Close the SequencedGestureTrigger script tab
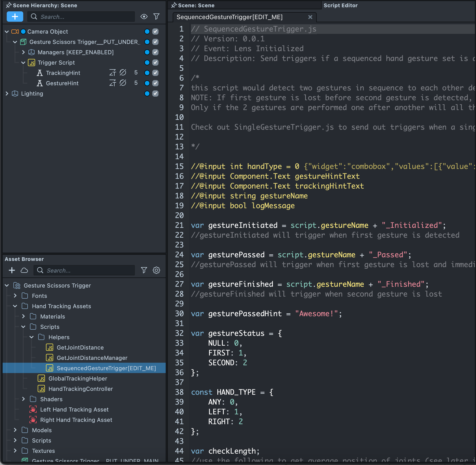 pyautogui.click(x=310, y=17)
